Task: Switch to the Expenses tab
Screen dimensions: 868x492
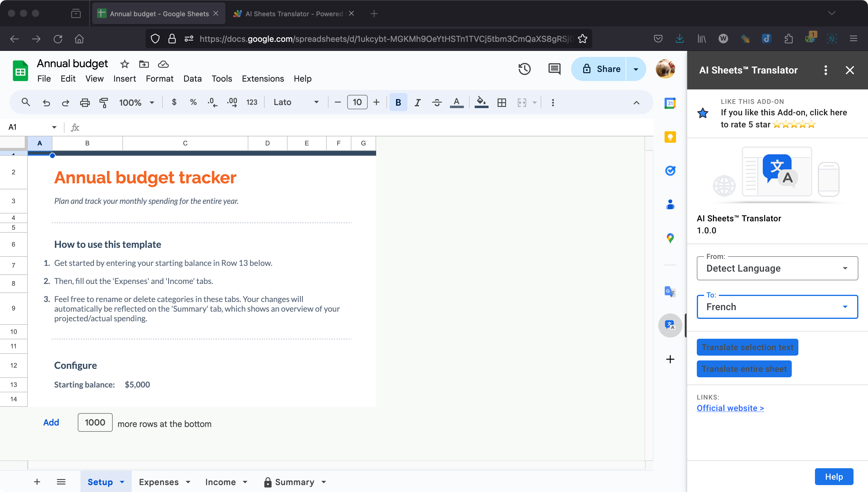Action: [x=158, y=481]
